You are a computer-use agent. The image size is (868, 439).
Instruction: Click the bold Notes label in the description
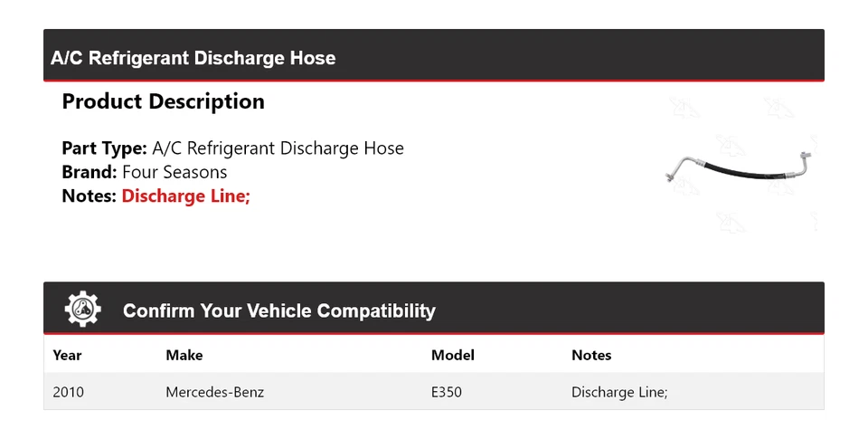[x=90, y=196]
